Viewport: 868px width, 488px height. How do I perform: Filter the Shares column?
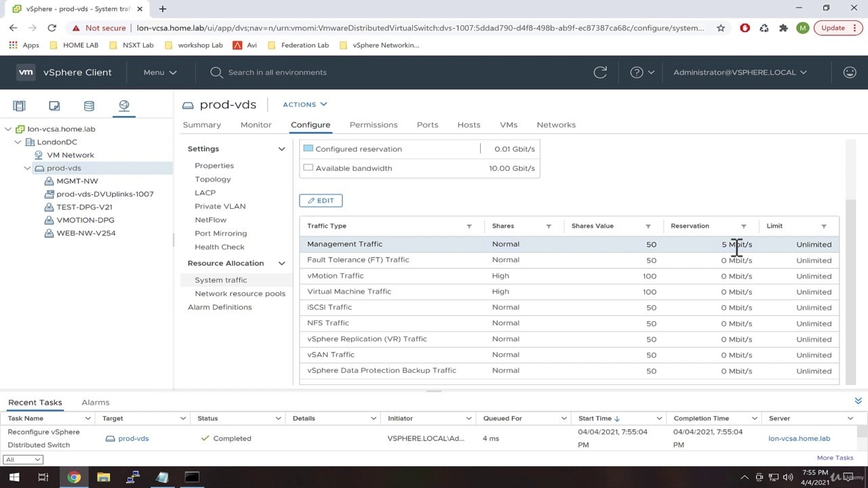(x=549, y=226)
